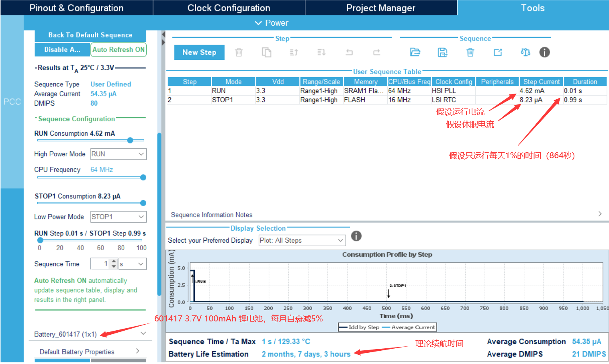The width and height of the screenshot is (609, 364).
Task: Switch to Project Manager tab
Action: click(381, 8)
